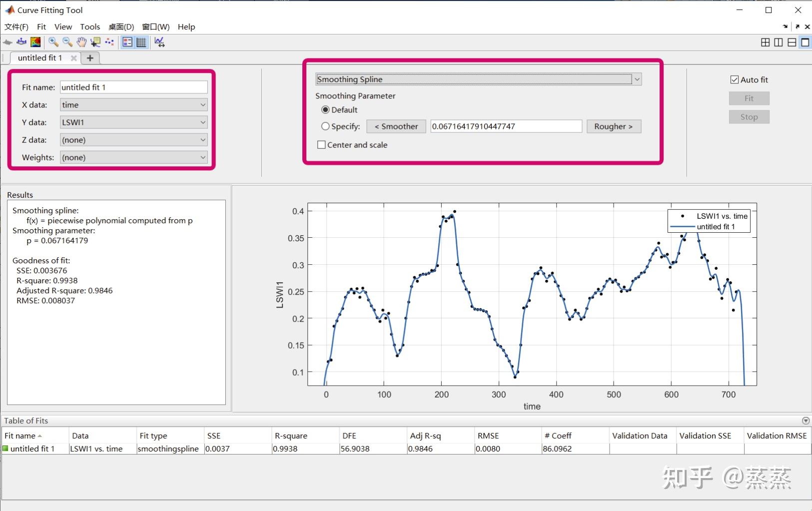This screenshot has height=511, width=812.
Task: Enable the Center and scale checkbox
Action: pos(321,145)
